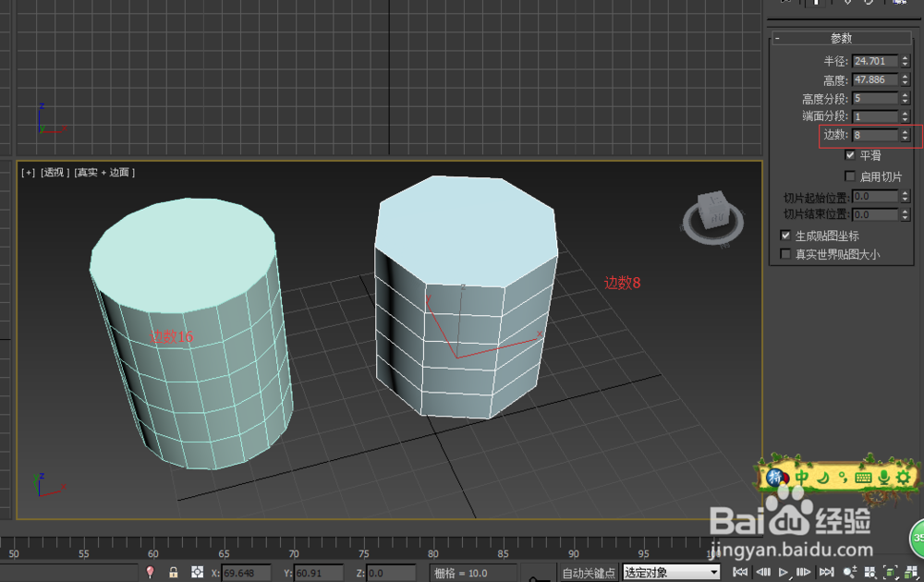Screen dimensions: 924x582
Task: Select the Zoom viewport tool
Action: [x=850, y=572]
